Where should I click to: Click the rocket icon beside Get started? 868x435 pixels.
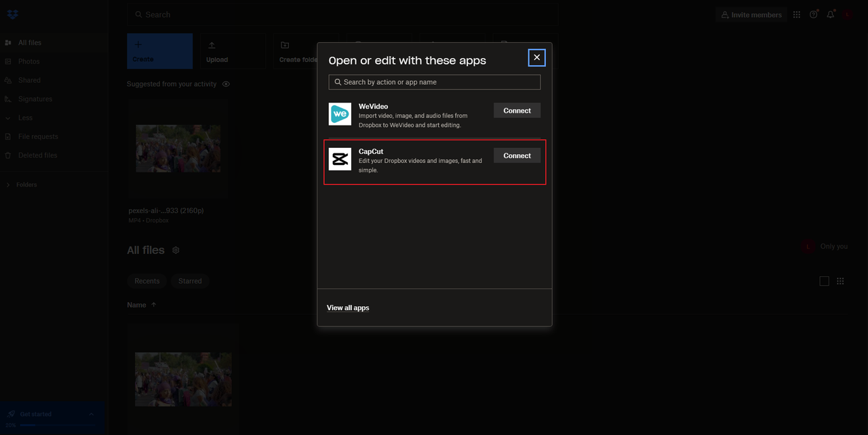coord(10,414)
